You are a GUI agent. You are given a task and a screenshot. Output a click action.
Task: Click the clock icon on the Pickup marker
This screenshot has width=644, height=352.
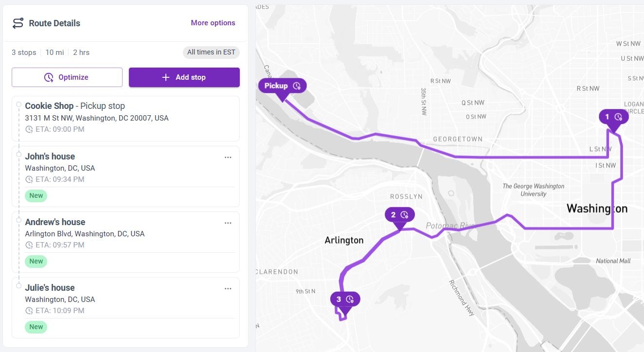tap(298, 86)
